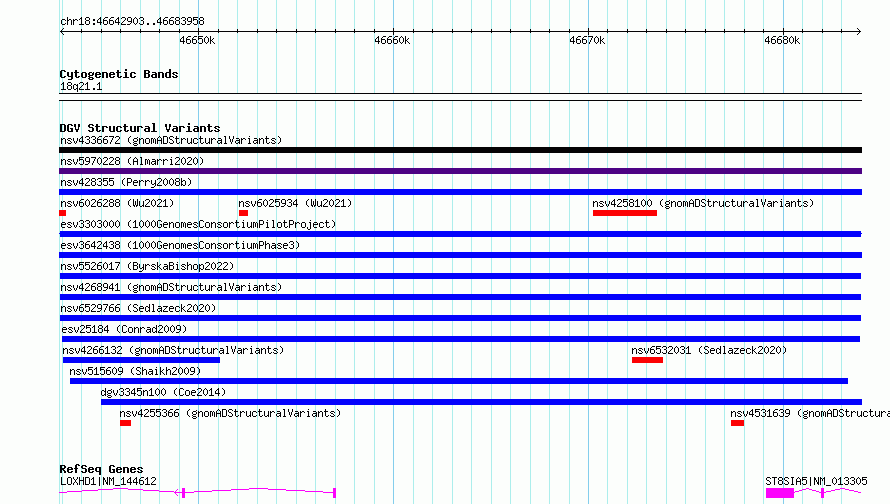Open the nsv4531639 variant label
This screenshot has width=890, height=504.
click(x=810, y=413)
